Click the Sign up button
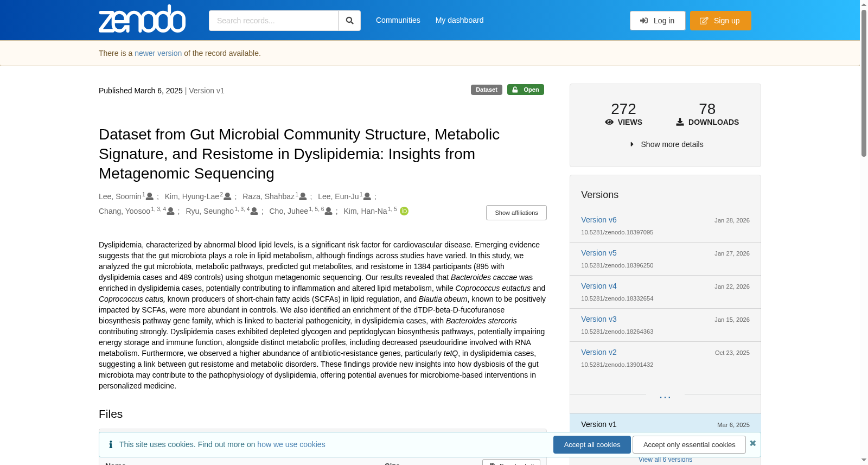The width and height of the screenshot is (868, 465). point(720,21)
